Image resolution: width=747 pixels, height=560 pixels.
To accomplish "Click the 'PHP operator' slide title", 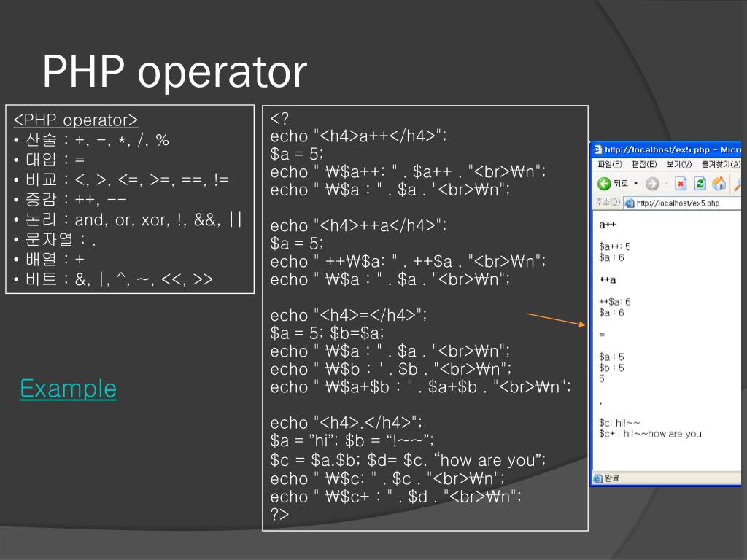I will [175, 71].
